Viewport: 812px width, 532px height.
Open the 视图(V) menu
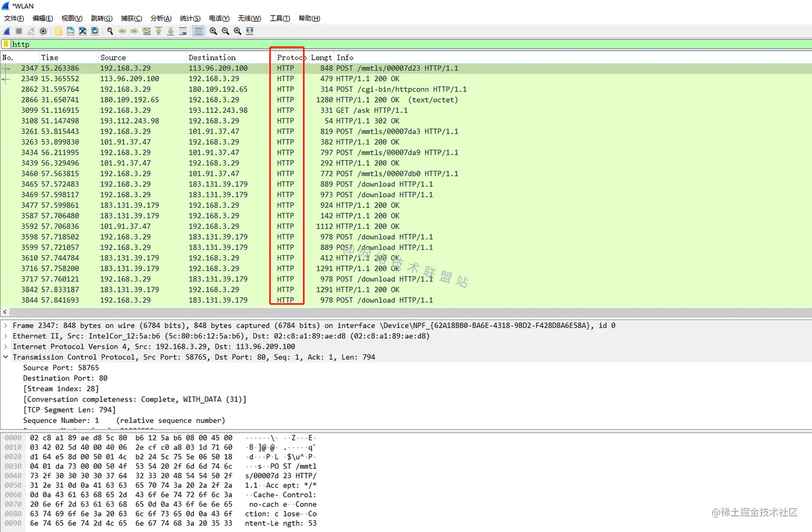point(72,18)
